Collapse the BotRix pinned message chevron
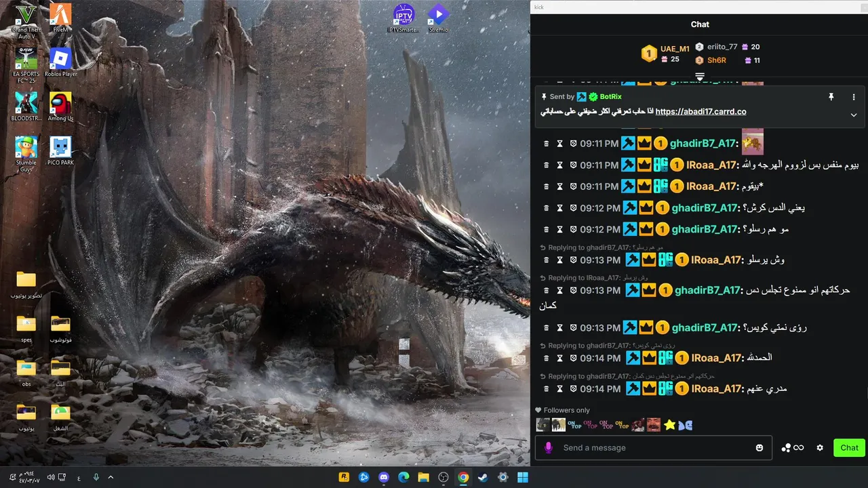Viewport: 868px width, 488px height. coord(854,115)
